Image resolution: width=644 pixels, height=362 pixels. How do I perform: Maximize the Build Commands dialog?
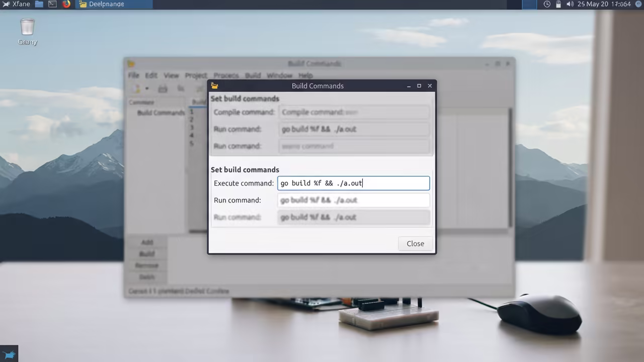tap(419, 86)
